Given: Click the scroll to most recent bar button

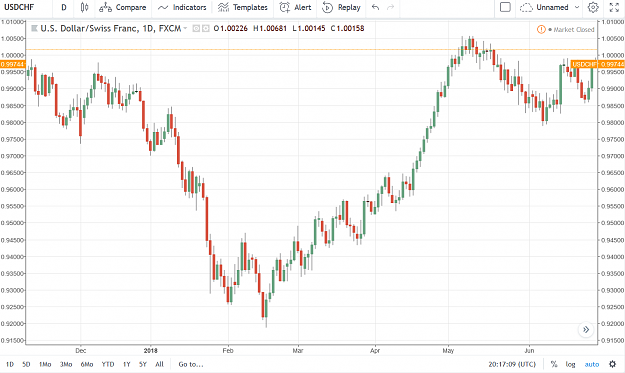Looking at the screenshot, I should point(586,330).
